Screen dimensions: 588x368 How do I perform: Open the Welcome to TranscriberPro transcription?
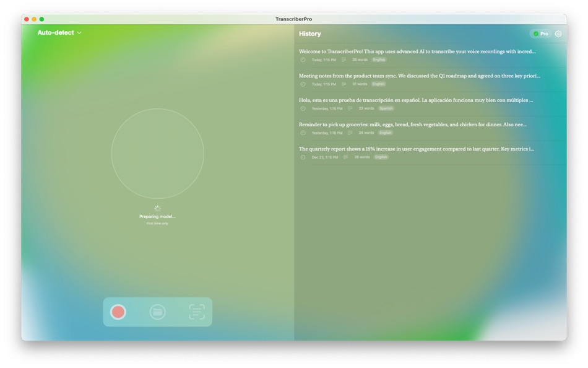tap(420, 51)
